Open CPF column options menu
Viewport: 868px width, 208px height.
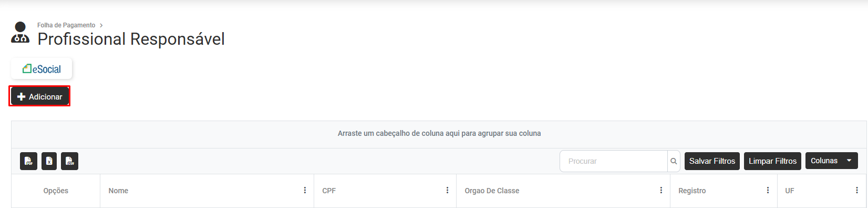coord(447,190)
